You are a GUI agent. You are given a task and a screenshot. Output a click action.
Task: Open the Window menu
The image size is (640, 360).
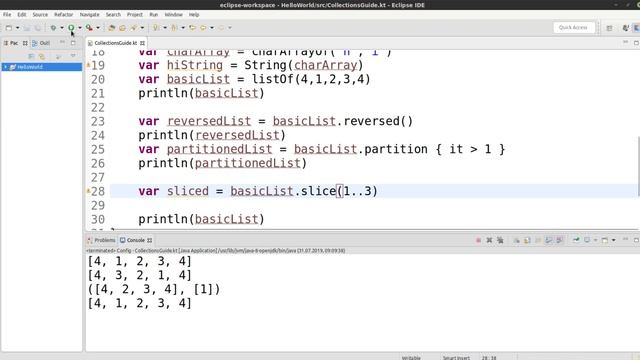pyautogui.click(x=173, y=15)
